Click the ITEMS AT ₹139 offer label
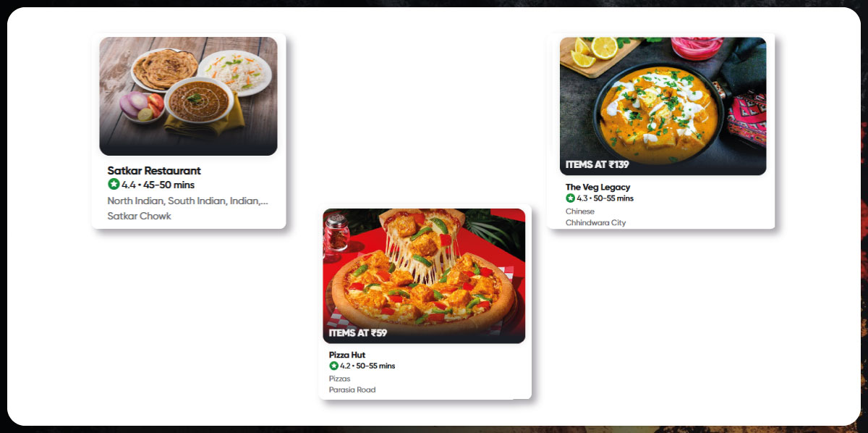 (597, 164)
